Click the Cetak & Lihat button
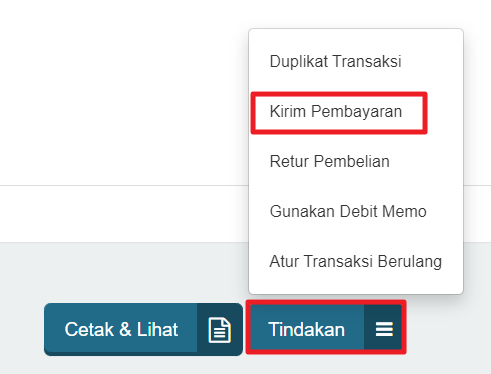 click(143, 329)
